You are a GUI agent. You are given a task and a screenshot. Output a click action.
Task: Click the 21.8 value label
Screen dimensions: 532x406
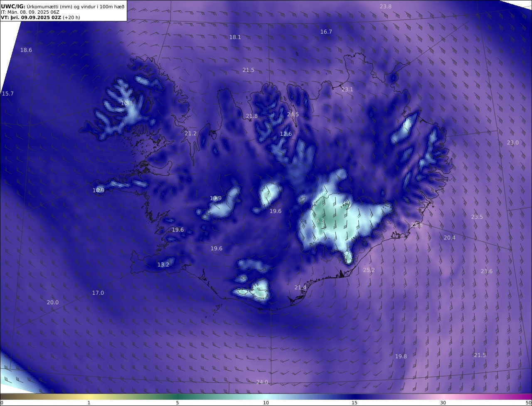[x=252, y=116]
